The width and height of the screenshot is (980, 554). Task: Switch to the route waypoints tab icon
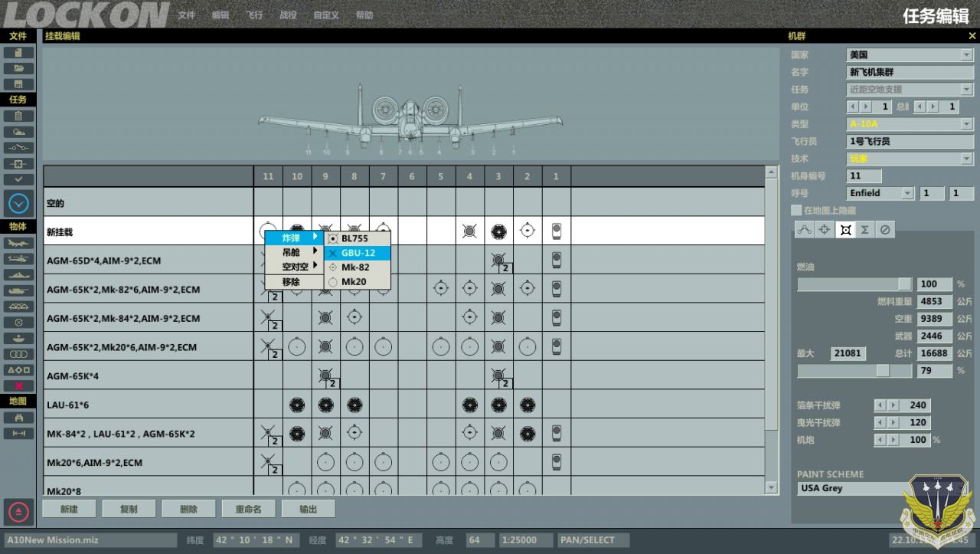[x=804, y=228]
